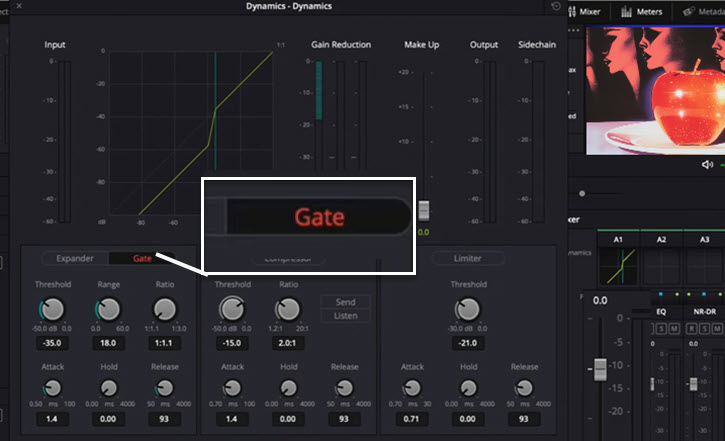This screenshot has height=441, width=725.
Task: Solo the NR-DR track with S
Action: [x=704, y=329]
